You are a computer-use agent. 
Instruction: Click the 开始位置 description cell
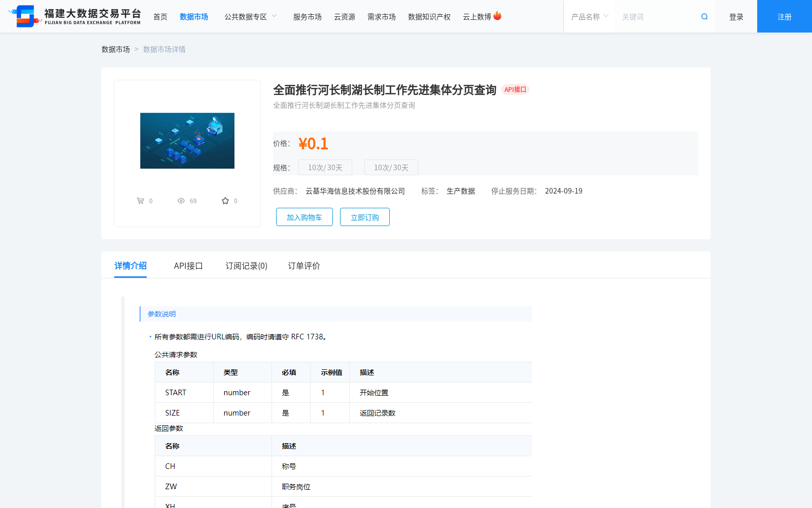click(x=441, y=393)
